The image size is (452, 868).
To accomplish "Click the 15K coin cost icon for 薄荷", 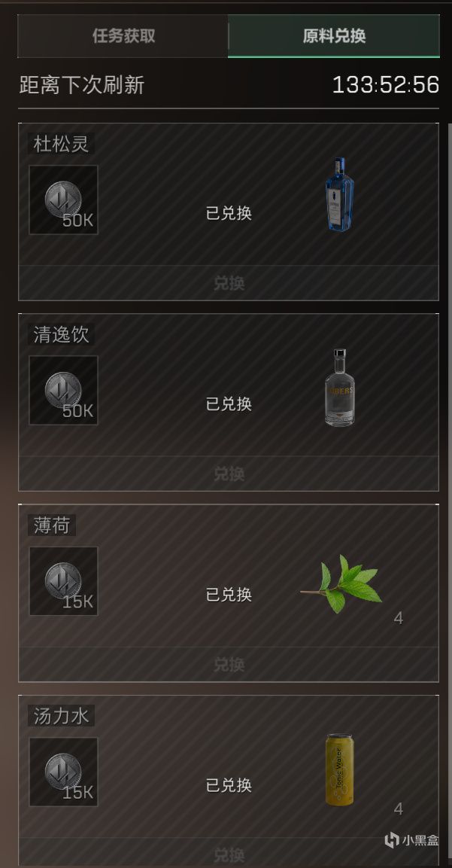I will [64, 581].
